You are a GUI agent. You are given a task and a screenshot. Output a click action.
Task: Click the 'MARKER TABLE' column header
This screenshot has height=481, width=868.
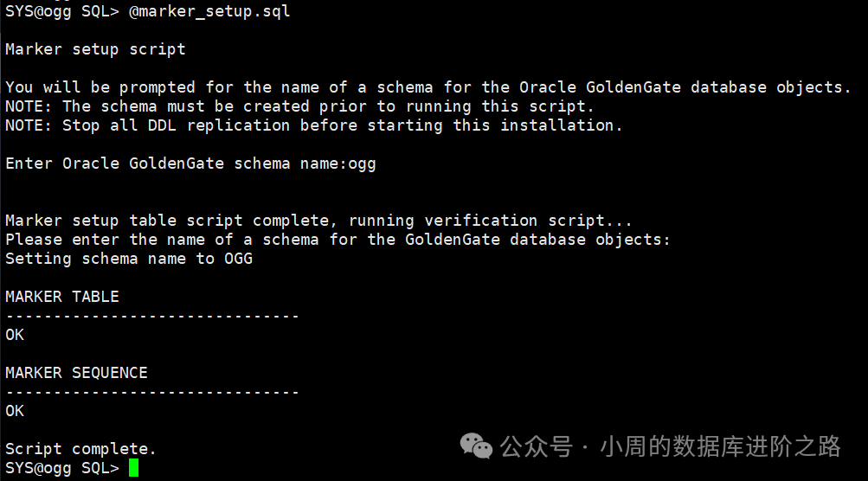point(62,297)
